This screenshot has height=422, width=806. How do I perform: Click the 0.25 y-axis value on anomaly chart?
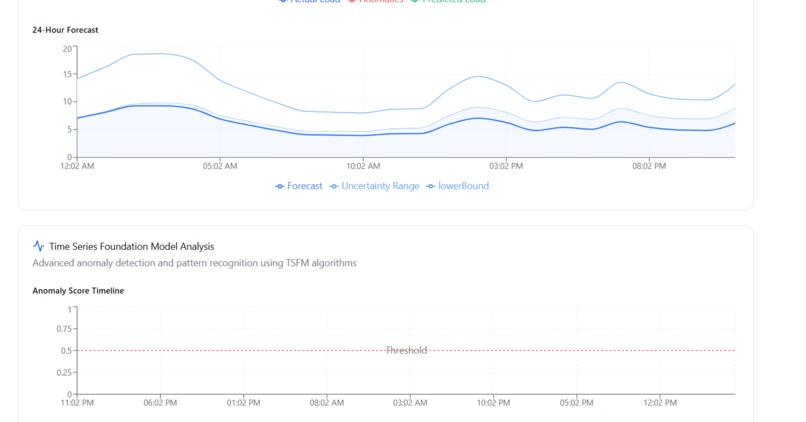64,373
